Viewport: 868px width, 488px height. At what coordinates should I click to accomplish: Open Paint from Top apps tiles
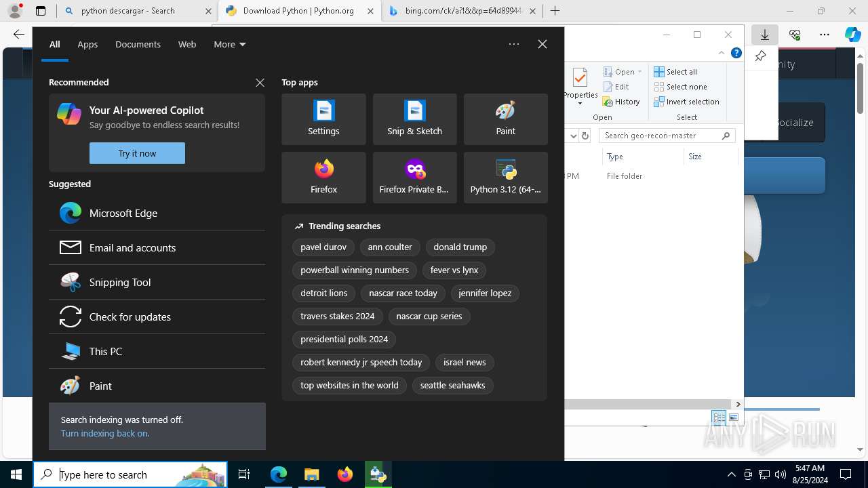click(x=505, y=119)
